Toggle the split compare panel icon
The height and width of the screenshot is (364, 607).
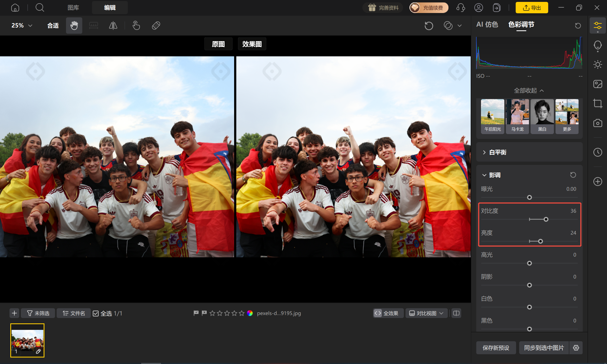pyautogui.click(x=456, y=313)
